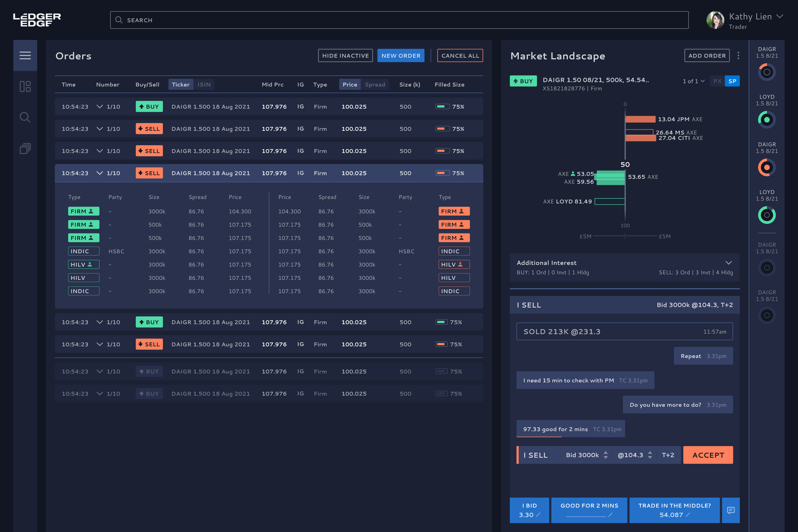Switch column to ISIN view
The height and width of the screenshot is (532, 798).
204,85
